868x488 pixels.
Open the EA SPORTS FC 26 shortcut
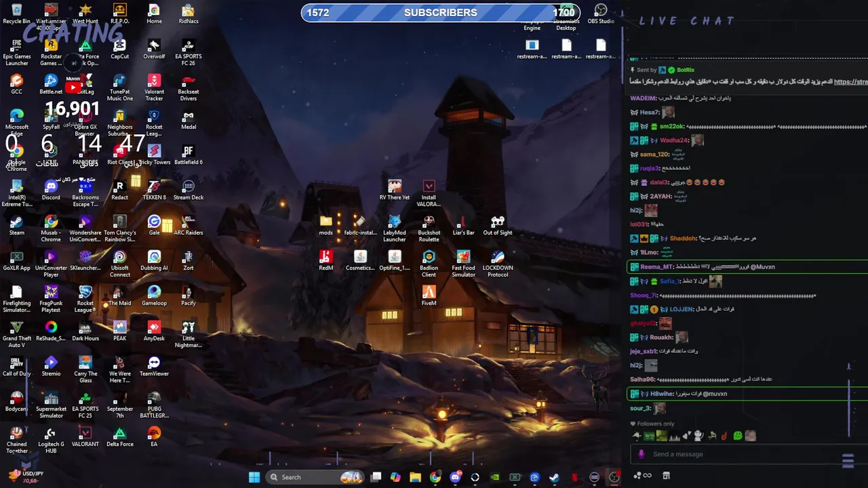tap(189, 52)
